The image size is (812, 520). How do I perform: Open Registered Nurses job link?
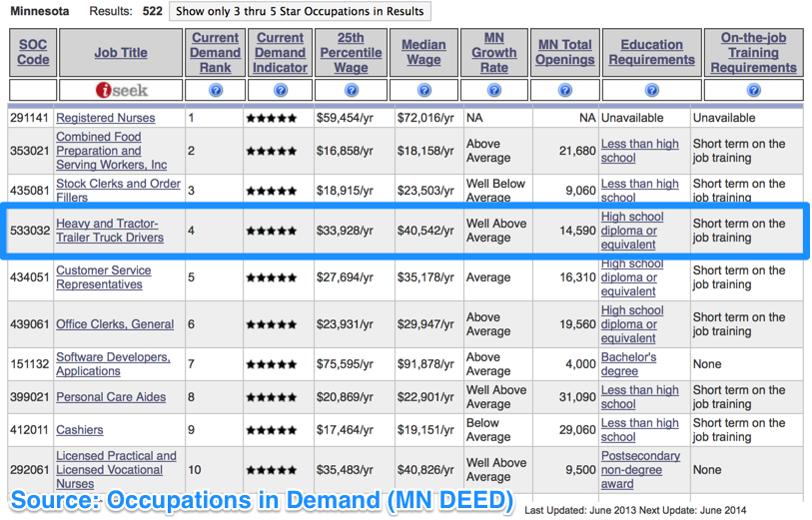coord(106,118)
